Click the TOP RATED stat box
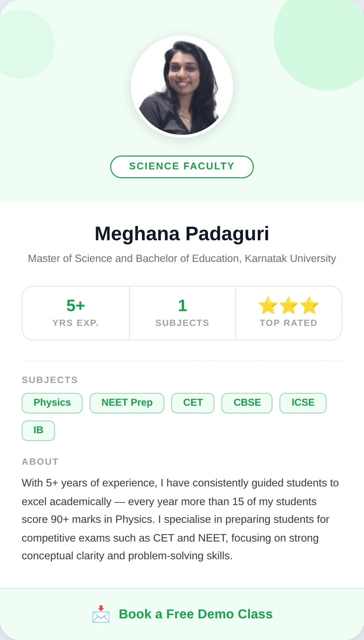 [x=289, y=312]
